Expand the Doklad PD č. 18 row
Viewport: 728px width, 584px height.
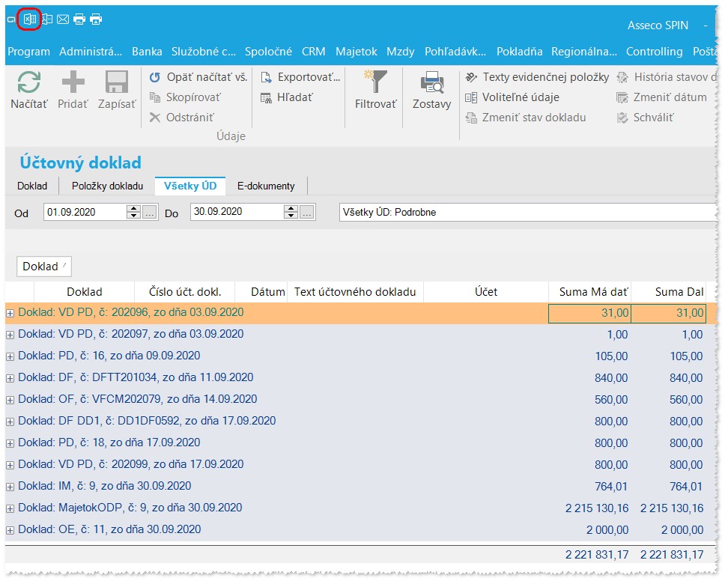coord(10,443)
